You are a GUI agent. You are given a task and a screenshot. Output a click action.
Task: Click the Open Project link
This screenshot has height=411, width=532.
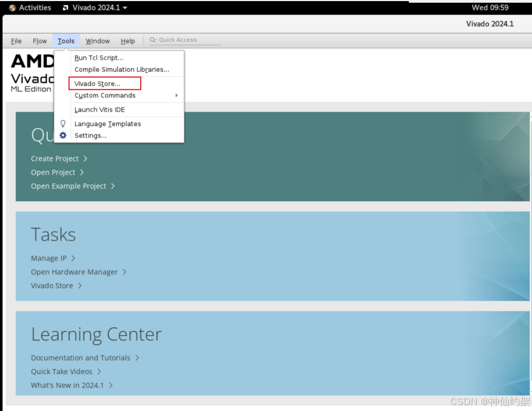53,172
